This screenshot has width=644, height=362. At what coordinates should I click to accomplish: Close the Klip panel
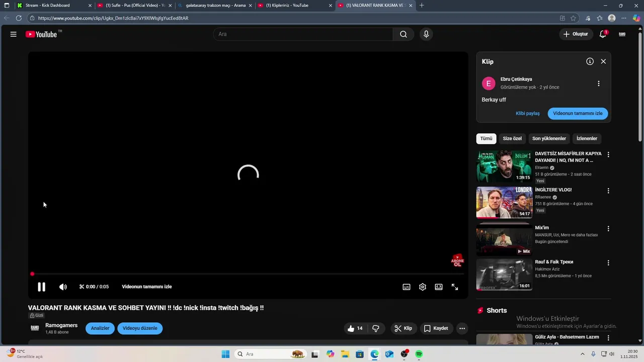click(x=603, y=61)
